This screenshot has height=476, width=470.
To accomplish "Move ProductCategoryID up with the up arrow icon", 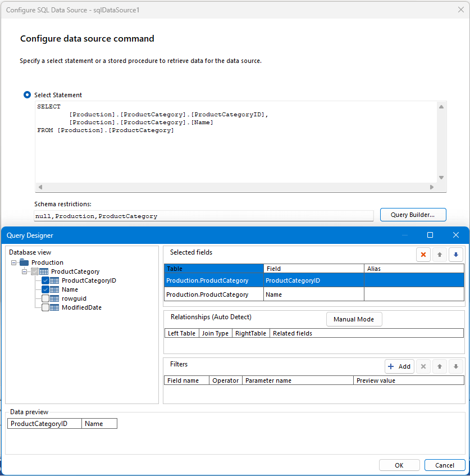I will click(x=440, y=255).
